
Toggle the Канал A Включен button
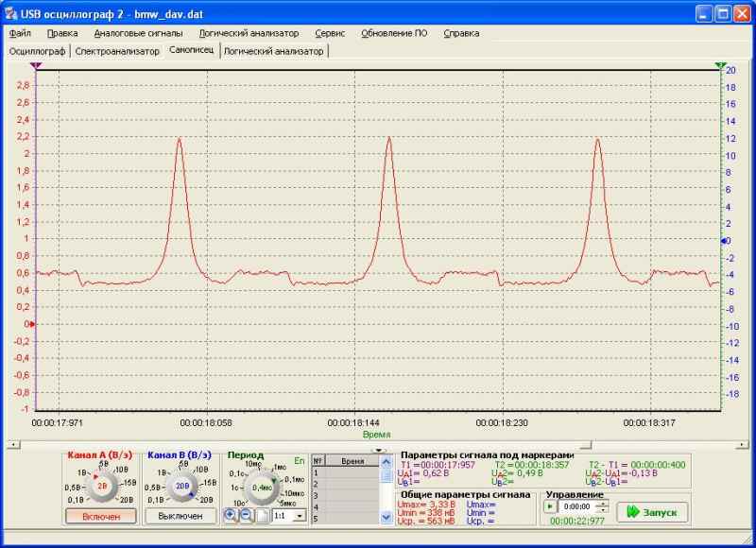[101, 516]
